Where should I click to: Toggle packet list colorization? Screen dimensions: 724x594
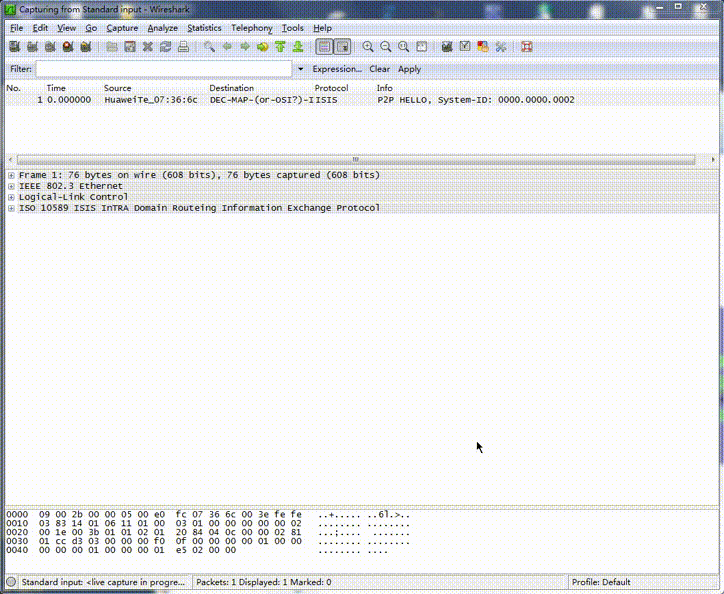click(324, 47)
